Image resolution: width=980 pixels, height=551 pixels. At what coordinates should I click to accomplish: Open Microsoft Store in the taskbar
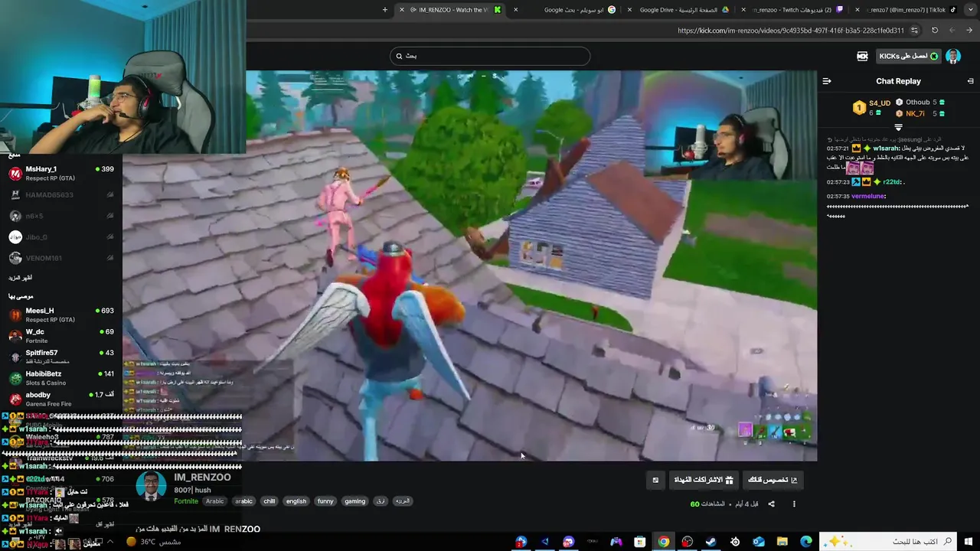(x=640, y=542)
